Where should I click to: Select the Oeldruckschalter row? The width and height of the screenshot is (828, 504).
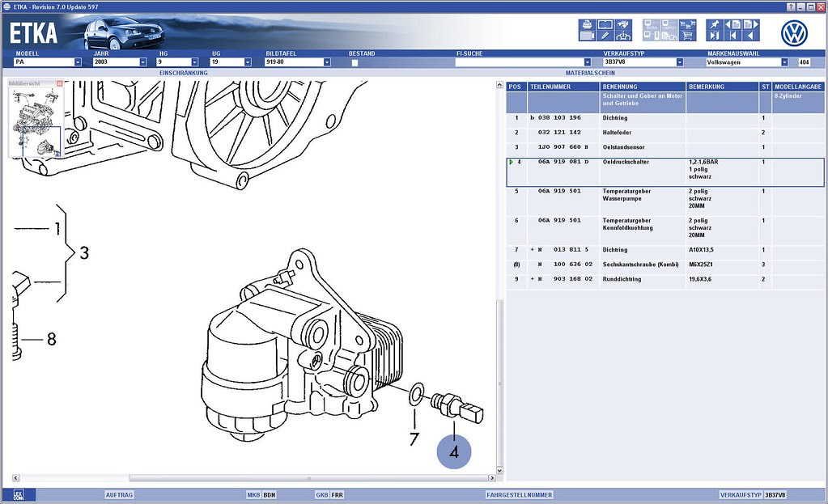pos(665,172)
